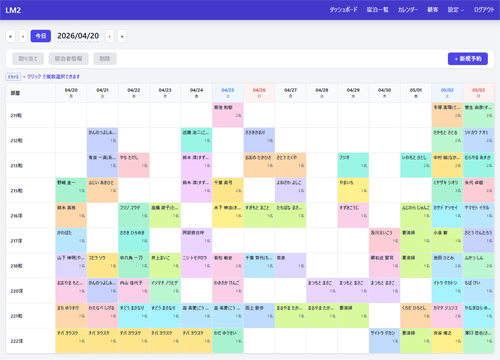Image resolution: width=500 pixels, height=360 pixels.
Task: Select やまいち booking on 04/29
Action: pyautogui.click(x=353, y=190)
